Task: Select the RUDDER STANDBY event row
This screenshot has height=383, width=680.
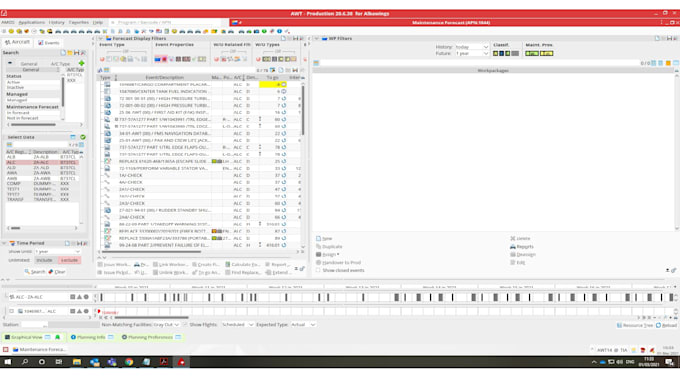Action: coord(199,210)
